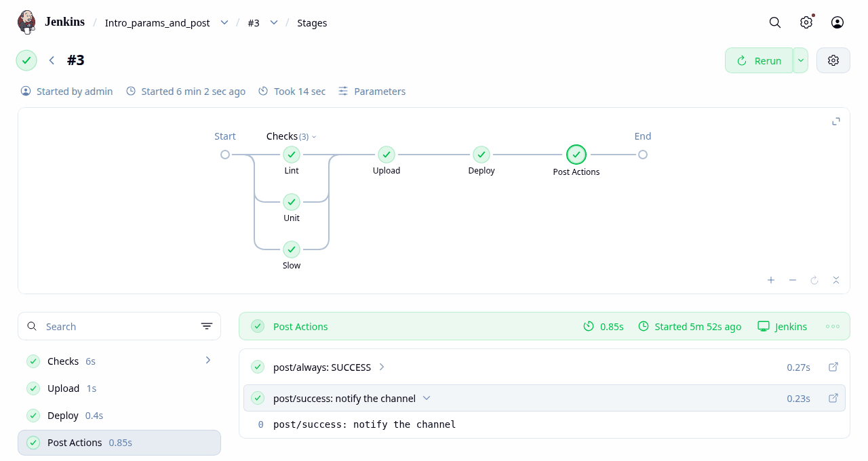Open the Intro_params_and_post breadcrumb link

157,22
